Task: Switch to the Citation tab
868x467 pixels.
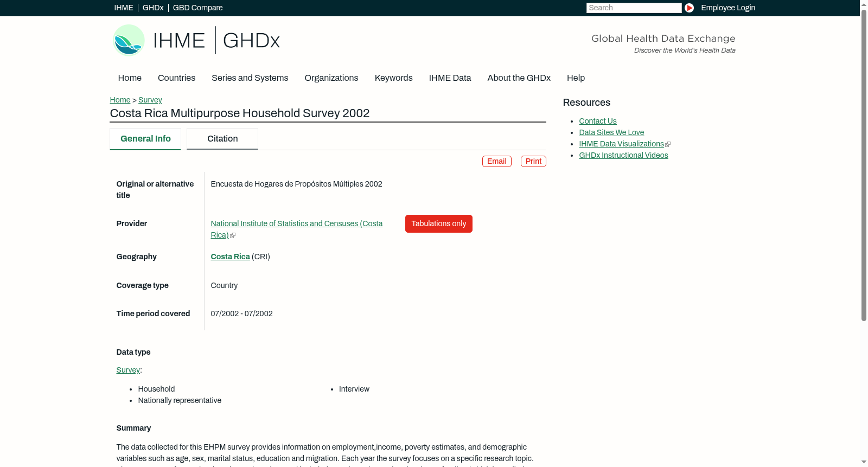Action: click(222, 139)
